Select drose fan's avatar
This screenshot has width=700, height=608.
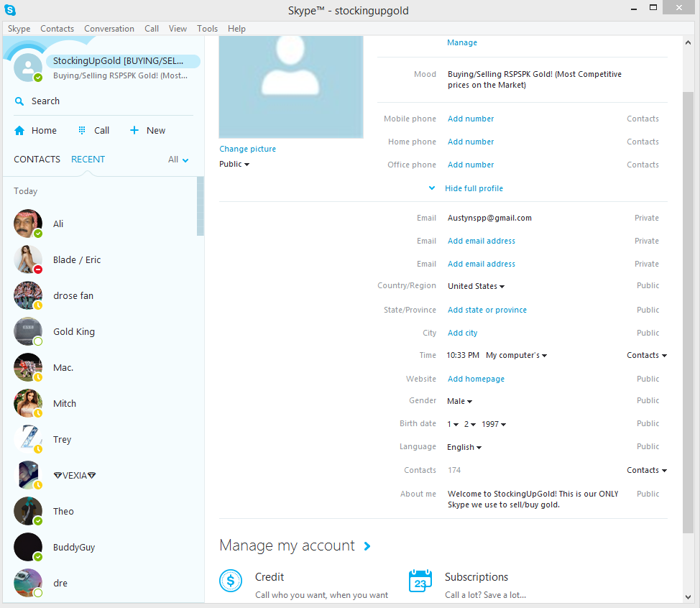click(28, 295)
